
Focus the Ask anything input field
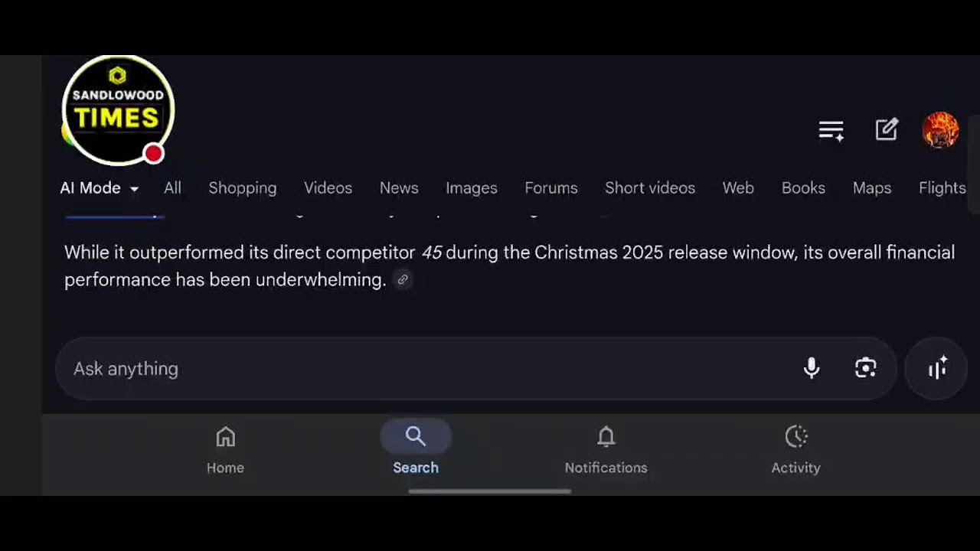429,369
